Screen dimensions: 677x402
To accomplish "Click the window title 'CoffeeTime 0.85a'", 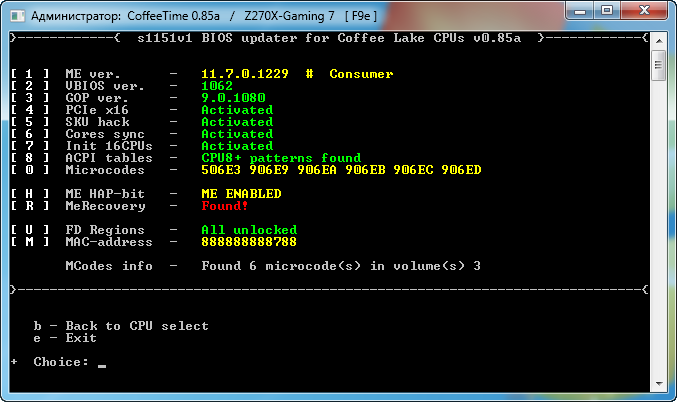I will point(173,16).
